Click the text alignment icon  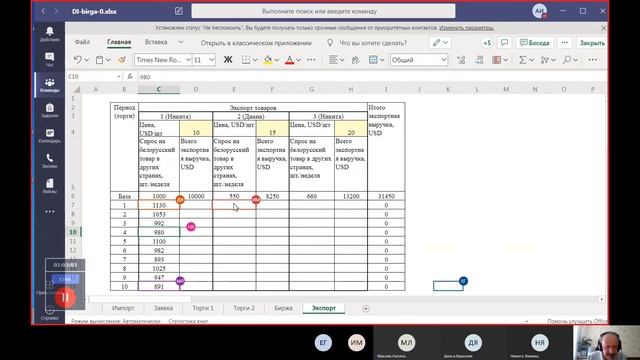point(333,60)
